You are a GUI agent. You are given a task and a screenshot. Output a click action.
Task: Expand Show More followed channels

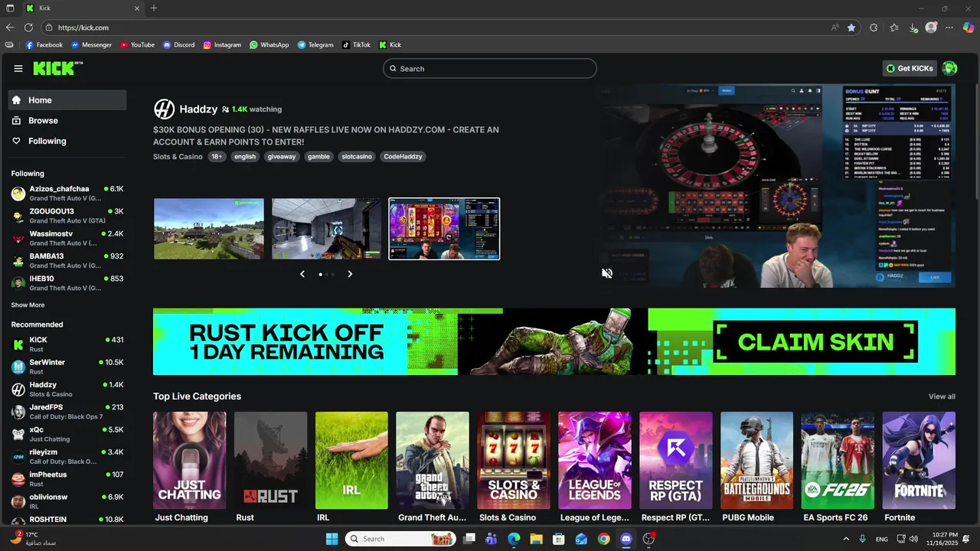click(28, 305)
